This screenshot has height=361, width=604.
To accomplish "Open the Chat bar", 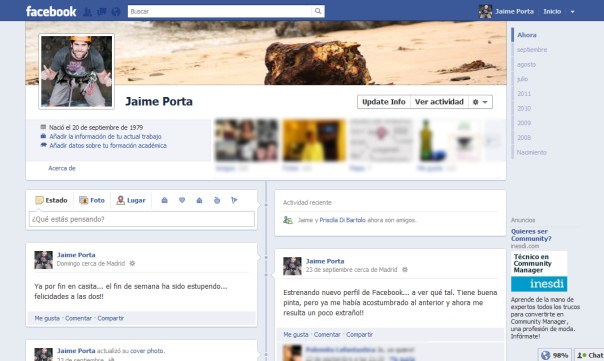I will [589, 355].
